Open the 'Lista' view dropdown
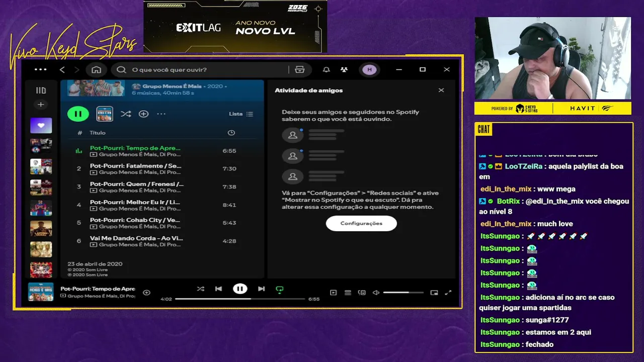 click(241, 114)
